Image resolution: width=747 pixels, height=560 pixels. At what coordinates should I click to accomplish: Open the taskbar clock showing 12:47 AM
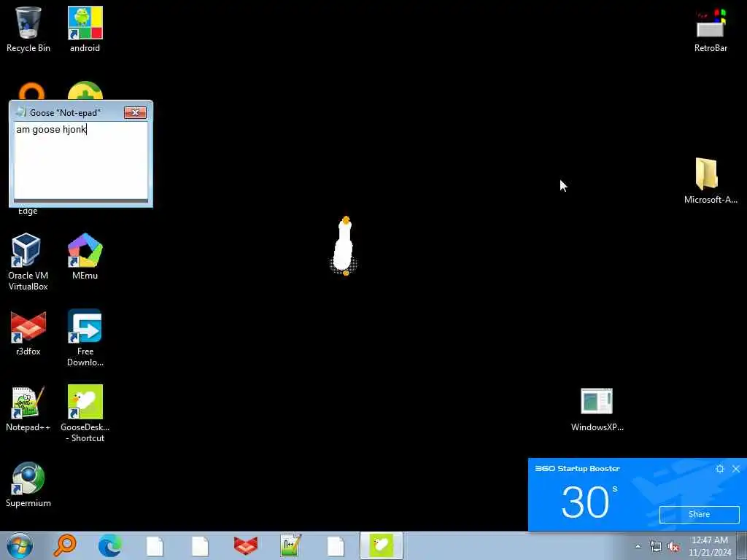(710, 546)
